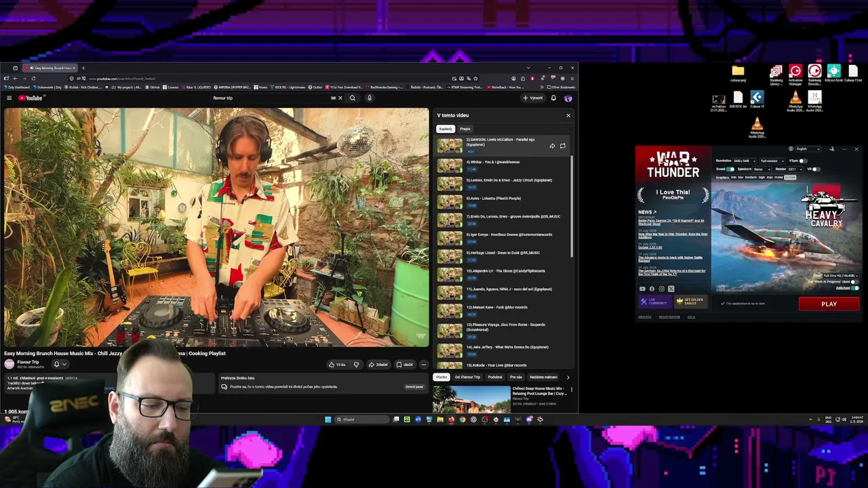Expand the Render DX11 dropdown

pos(796,169)
